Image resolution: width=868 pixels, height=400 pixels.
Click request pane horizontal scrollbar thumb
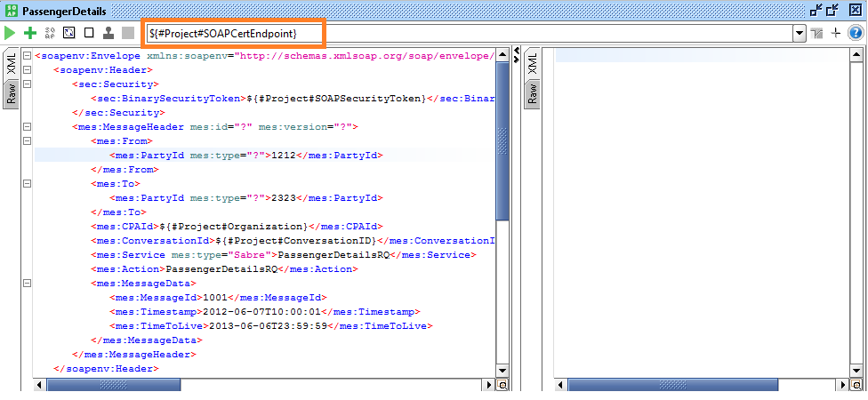point(114,385)
